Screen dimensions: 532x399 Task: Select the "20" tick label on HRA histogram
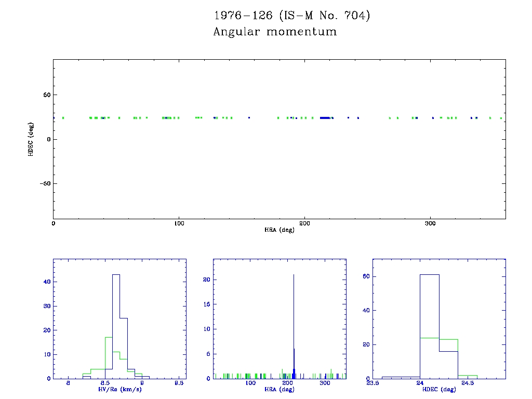(206, 280)
